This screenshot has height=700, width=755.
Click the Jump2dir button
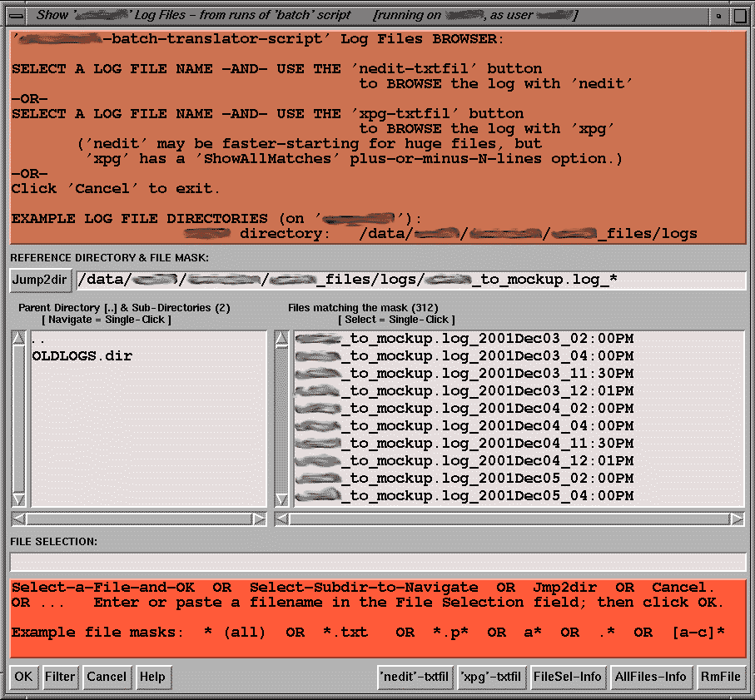click(x=41, y=280)
